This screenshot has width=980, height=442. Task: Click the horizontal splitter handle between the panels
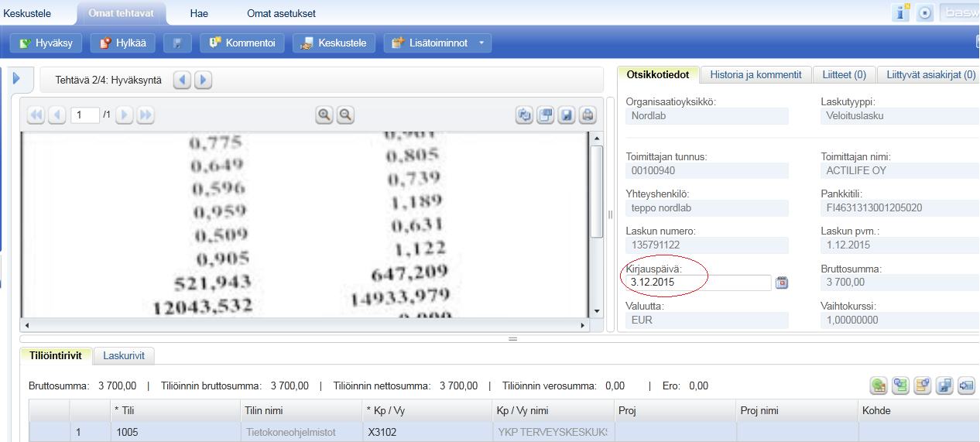tap(512, 339)
